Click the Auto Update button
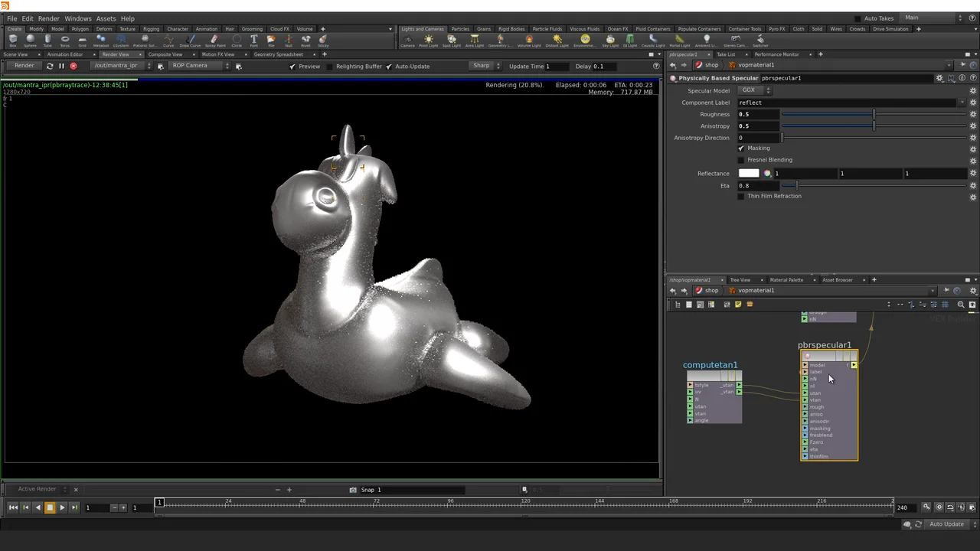This screenshot has width=980, height=551. [946, 524]
